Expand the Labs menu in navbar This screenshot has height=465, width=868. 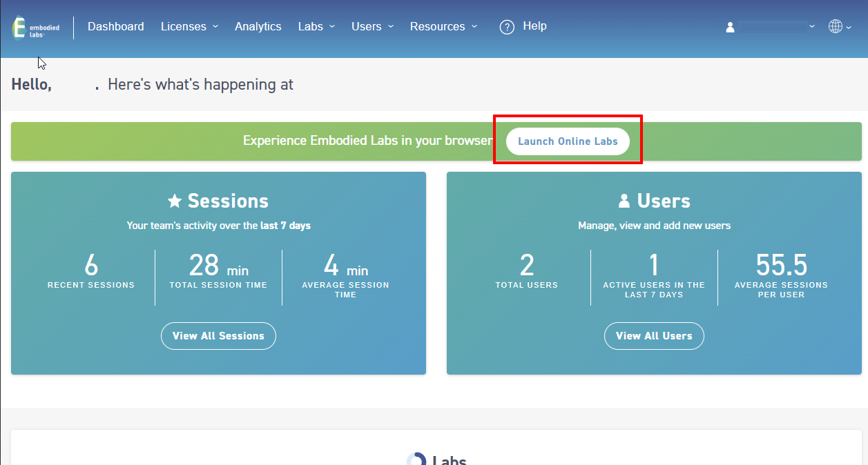(316, 27)
